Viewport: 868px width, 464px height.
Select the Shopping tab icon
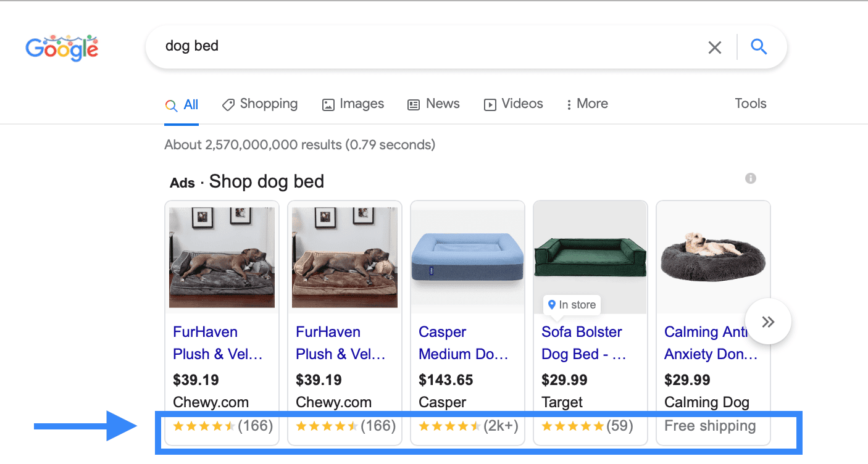pyautogui.click(x=229, y=104)
